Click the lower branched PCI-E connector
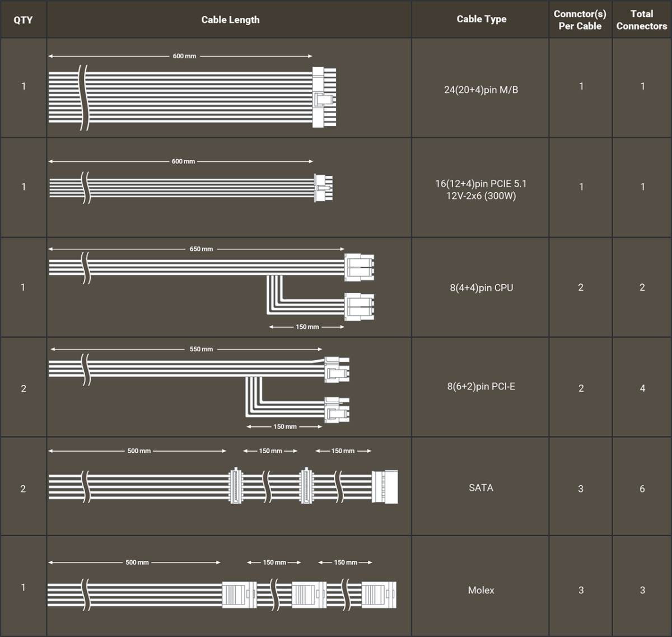Image resolution: width=672 pixels, height=637 pixels. click(337, 410)
